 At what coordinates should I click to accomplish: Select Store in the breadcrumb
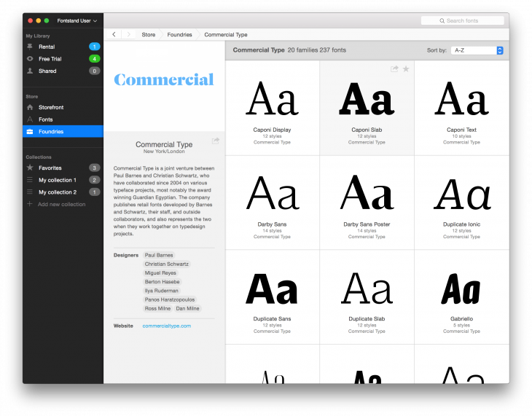pyautogui.click(x=149, y=34)
